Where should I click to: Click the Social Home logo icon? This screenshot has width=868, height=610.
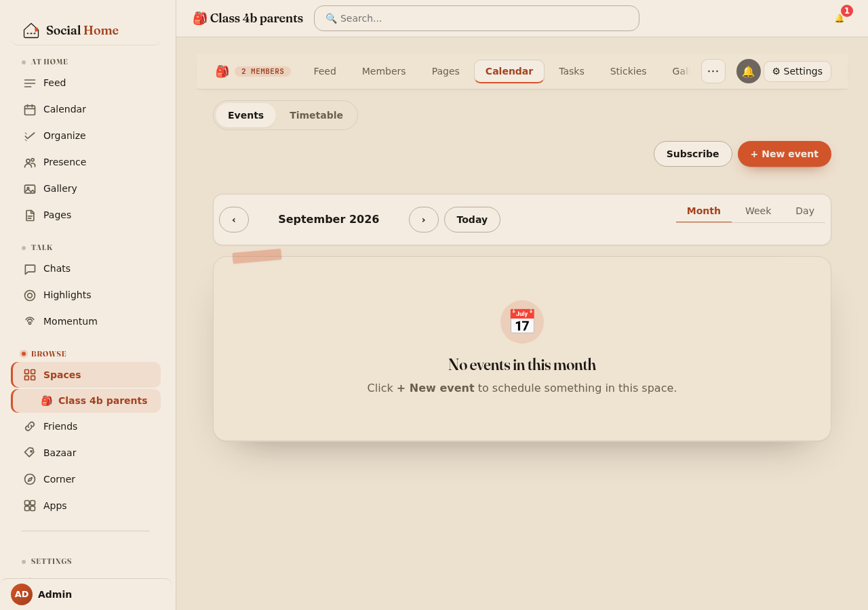31,30
